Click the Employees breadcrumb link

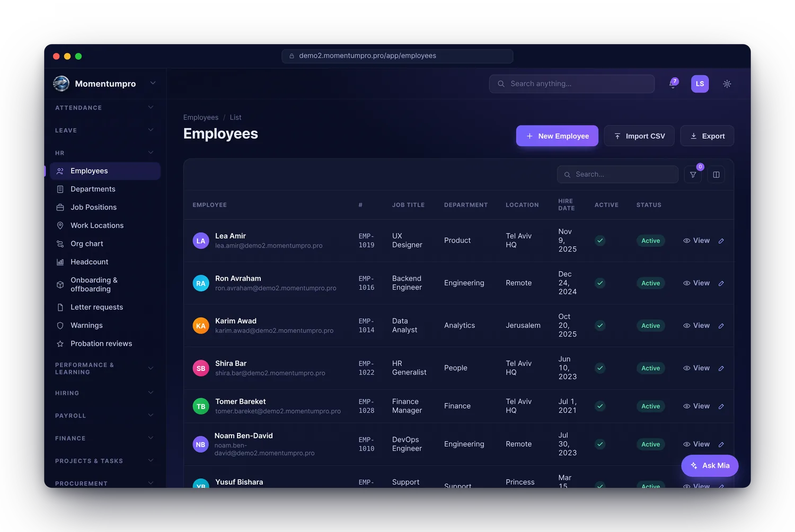click(x=201, y=118)
